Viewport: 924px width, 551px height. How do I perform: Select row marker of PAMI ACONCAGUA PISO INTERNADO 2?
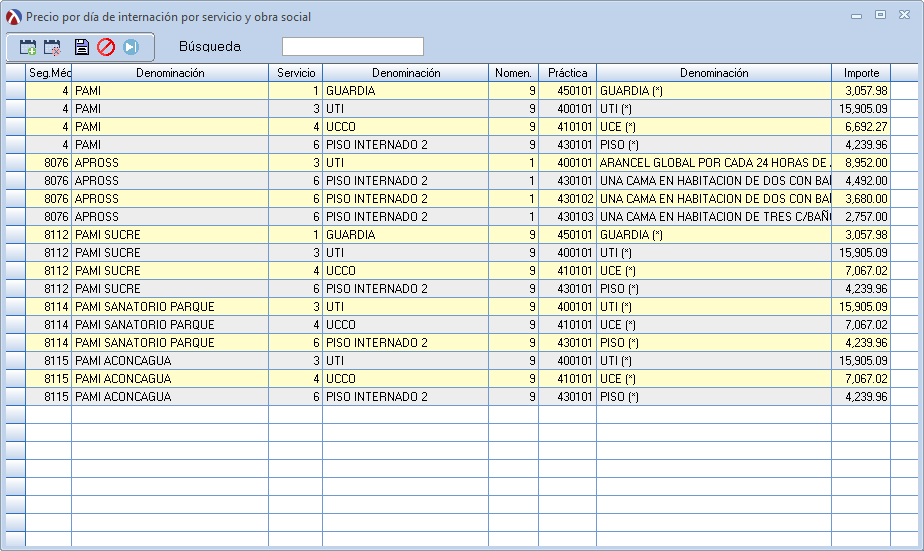coord(16,397)
